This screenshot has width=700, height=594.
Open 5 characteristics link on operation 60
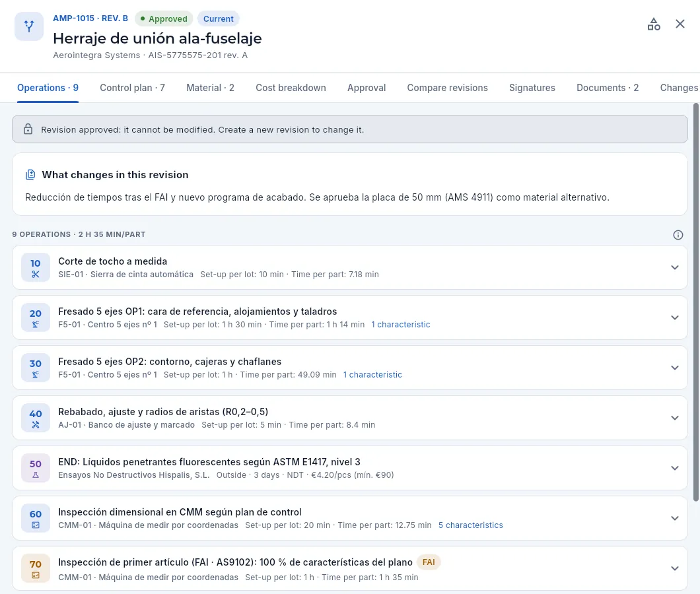click(471, 525)
